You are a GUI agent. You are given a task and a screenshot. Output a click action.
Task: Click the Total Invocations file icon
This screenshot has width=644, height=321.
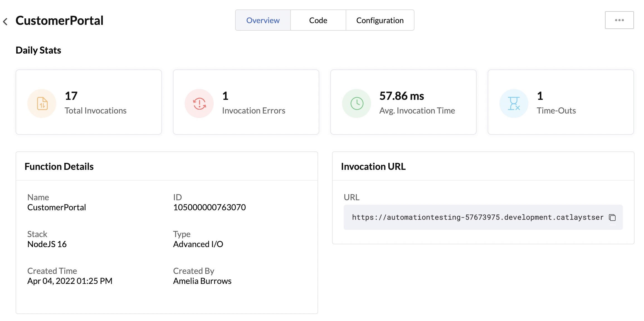coord(42,103)
